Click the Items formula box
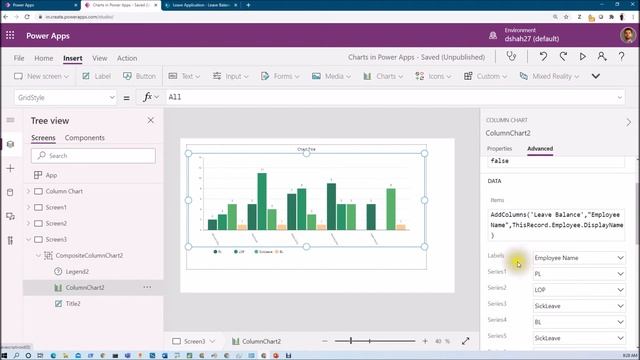The image size is (640, 360). pos(556,225)
